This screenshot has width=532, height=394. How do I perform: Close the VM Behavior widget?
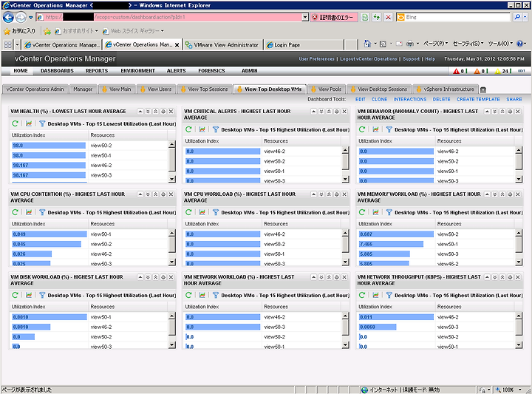pos(518,112)
